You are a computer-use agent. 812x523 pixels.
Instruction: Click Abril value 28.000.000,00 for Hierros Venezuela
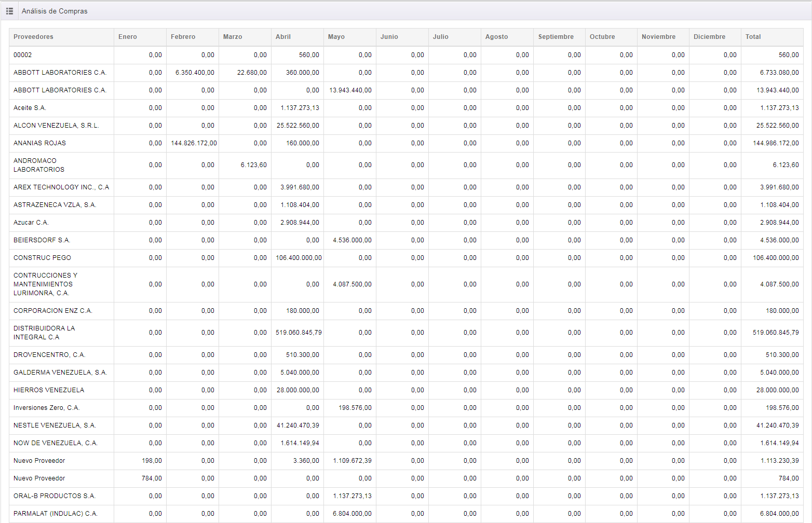[x=298, y=390]
